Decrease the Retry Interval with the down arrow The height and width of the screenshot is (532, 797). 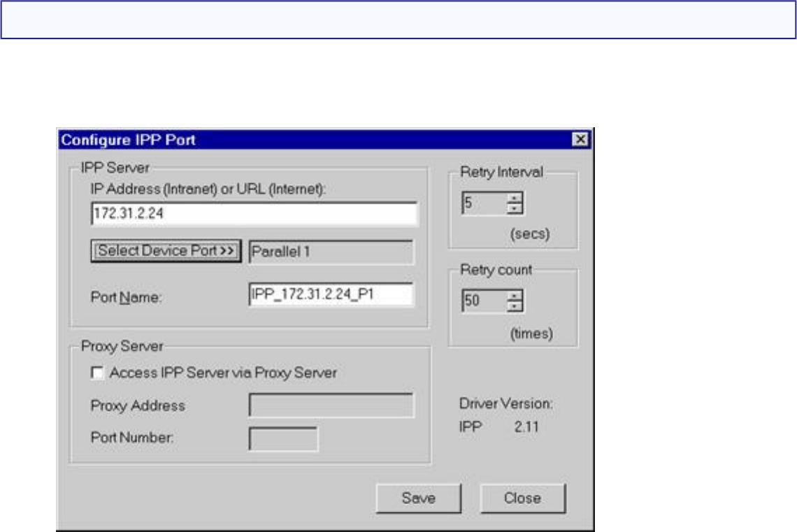pos(515,208)
